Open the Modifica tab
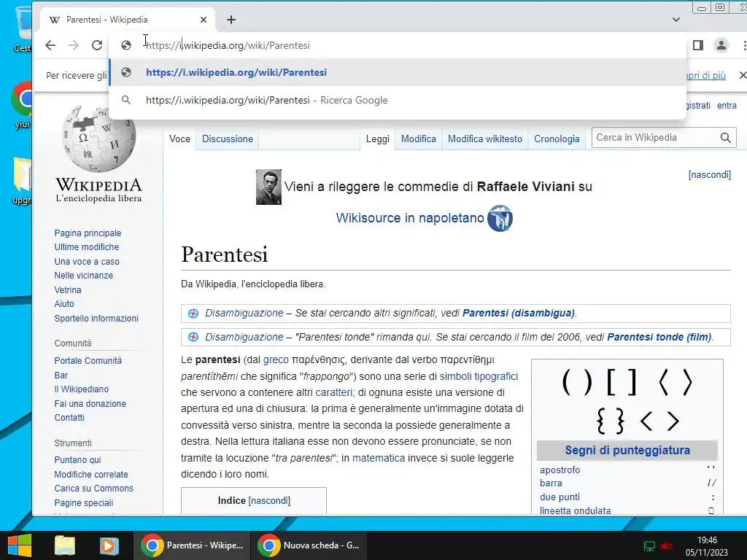Image resolution: width=747 pixels, height=560 pixels. 418,139
